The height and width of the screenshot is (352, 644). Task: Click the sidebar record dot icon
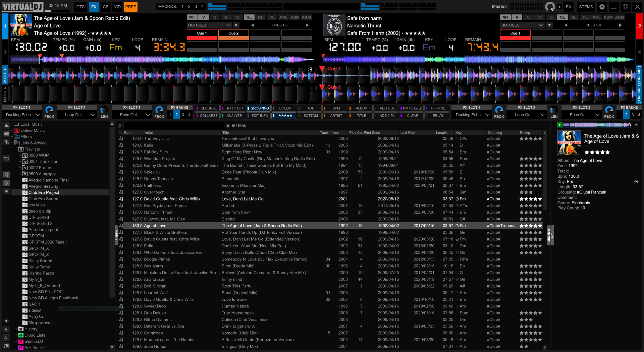(6, 321)
